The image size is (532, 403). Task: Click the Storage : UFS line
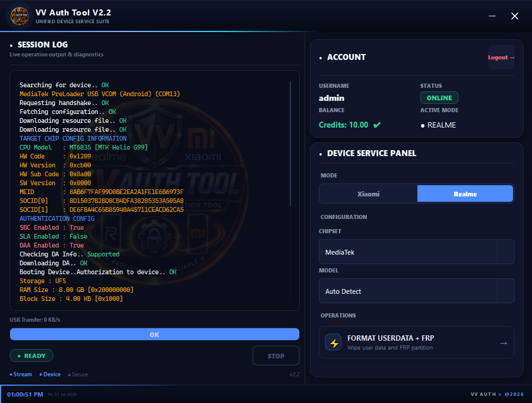tap(43, 281)
